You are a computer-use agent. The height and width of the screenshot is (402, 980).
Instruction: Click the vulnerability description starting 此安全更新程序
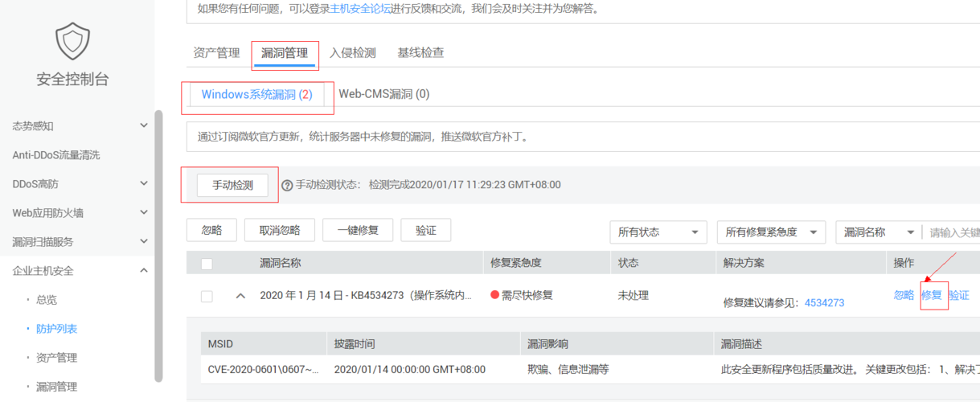click(850, 369)
